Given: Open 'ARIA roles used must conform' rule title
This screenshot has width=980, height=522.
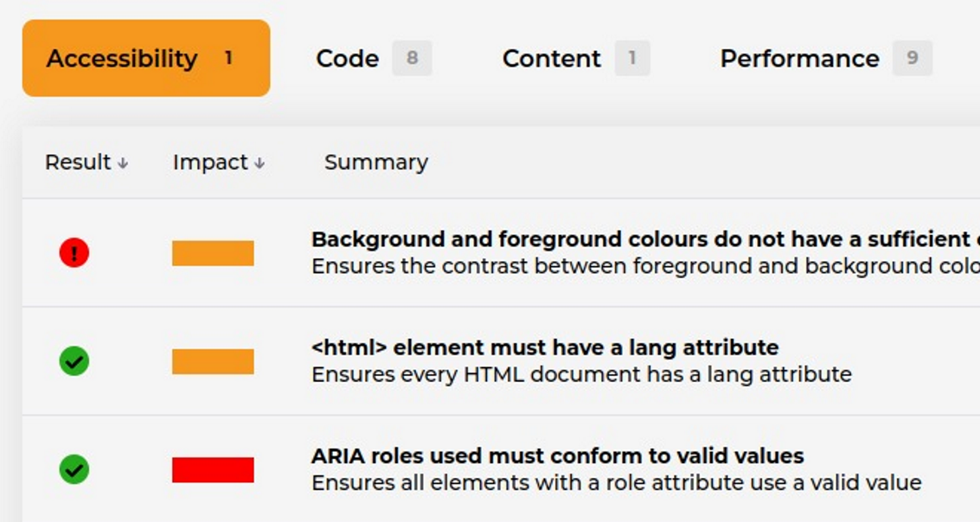Looking at the screenshot, I should pyautogui.click(x=557, y=455).
